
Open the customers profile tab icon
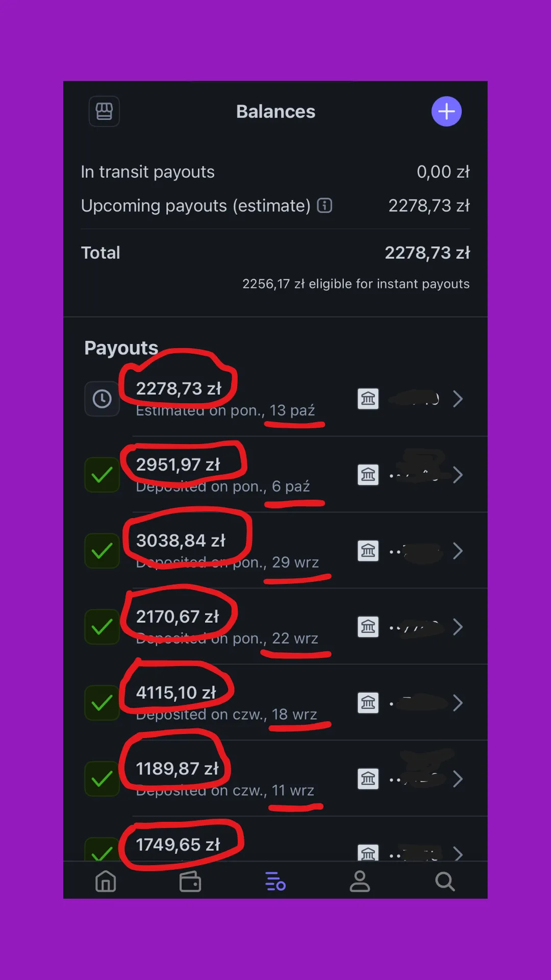coord(360,881)
